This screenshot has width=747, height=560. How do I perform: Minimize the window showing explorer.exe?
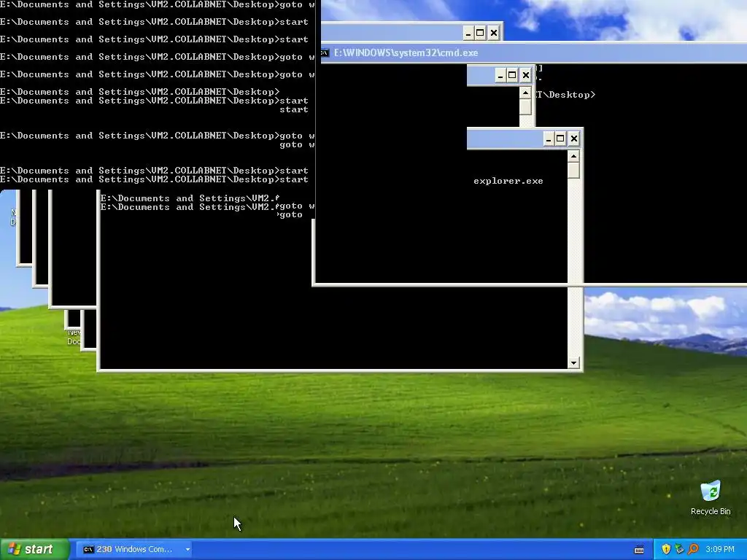point(549,139)
